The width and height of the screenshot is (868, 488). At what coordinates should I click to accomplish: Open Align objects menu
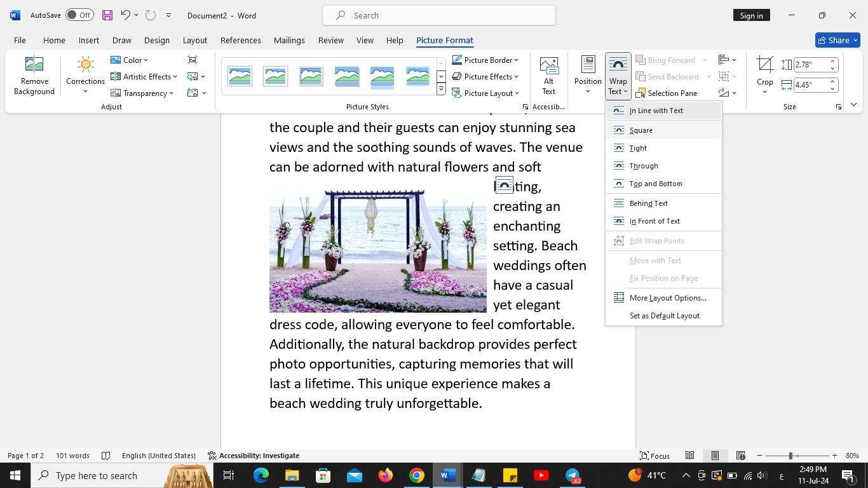727,60
